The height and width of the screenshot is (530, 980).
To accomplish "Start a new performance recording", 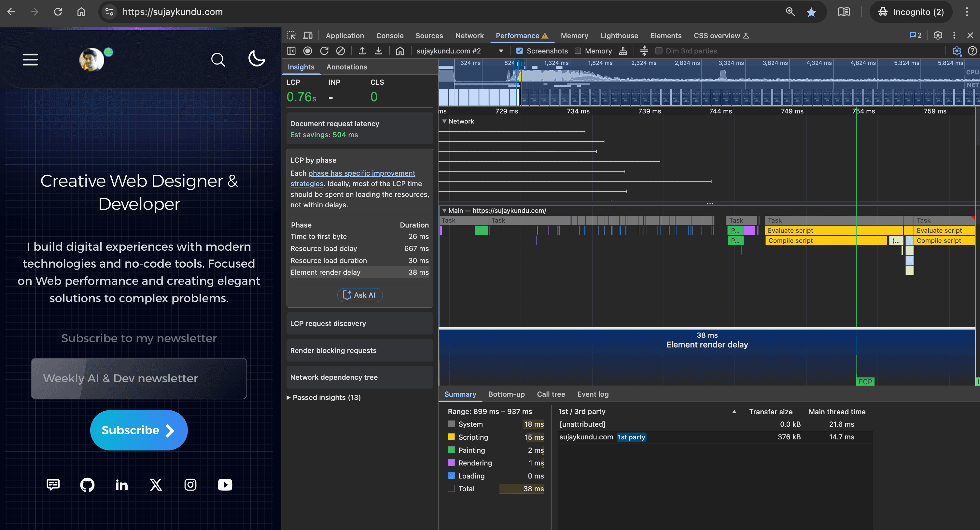I will [x=307, y=51].
